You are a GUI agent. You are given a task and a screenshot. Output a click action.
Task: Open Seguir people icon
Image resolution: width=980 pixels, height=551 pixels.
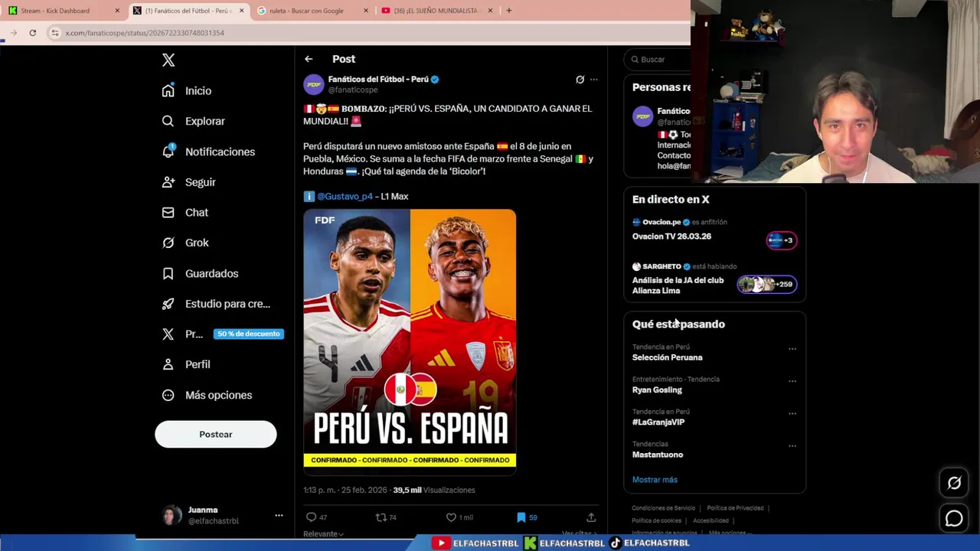168,182
